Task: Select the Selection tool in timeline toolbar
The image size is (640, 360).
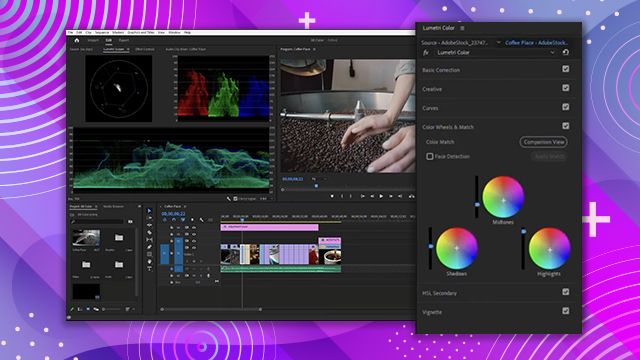Action: [149, 211]
